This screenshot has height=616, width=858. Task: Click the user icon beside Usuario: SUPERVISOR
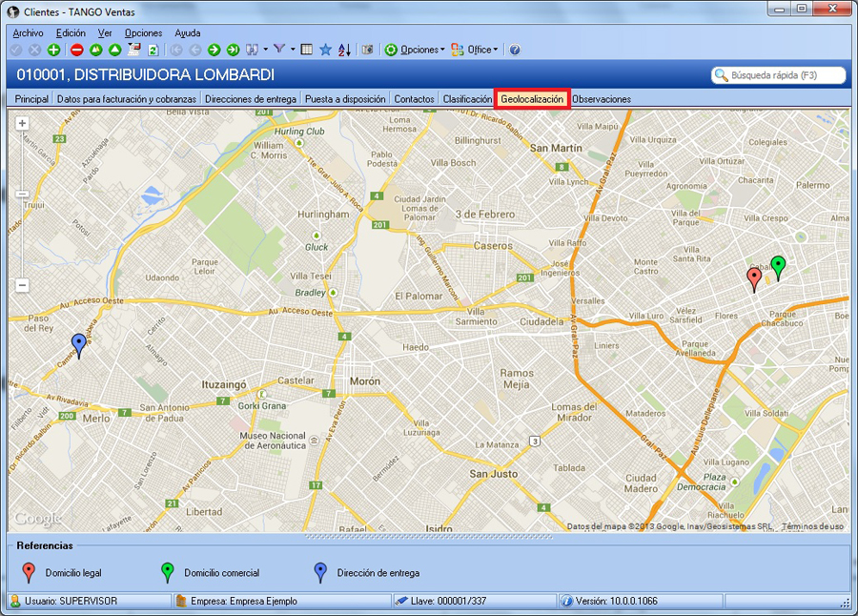[15, 601]
